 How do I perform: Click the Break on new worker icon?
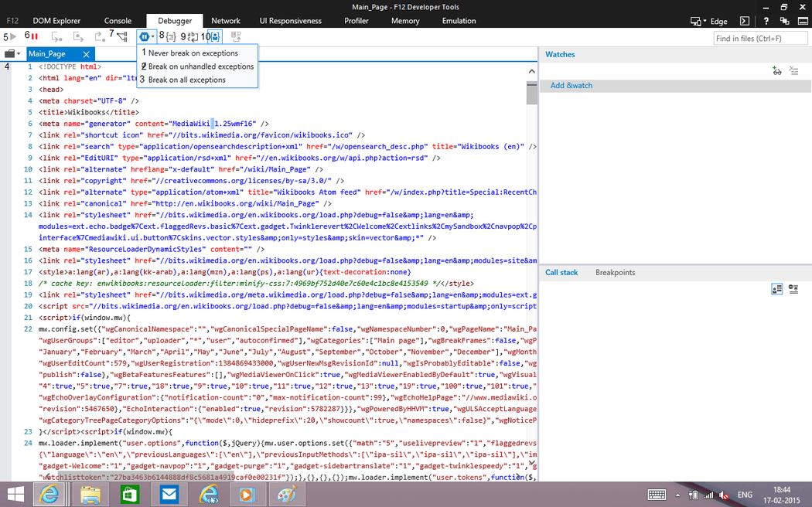[122, 36]
